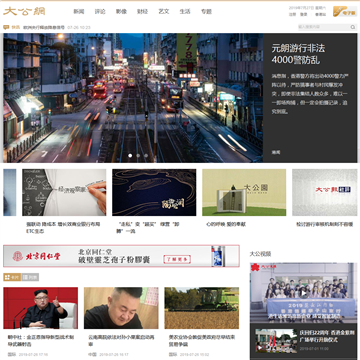Play the main 大公视频 group photo video
This screenshot has width=360, height=360.
pyautogui.click(x=303, y=293)
